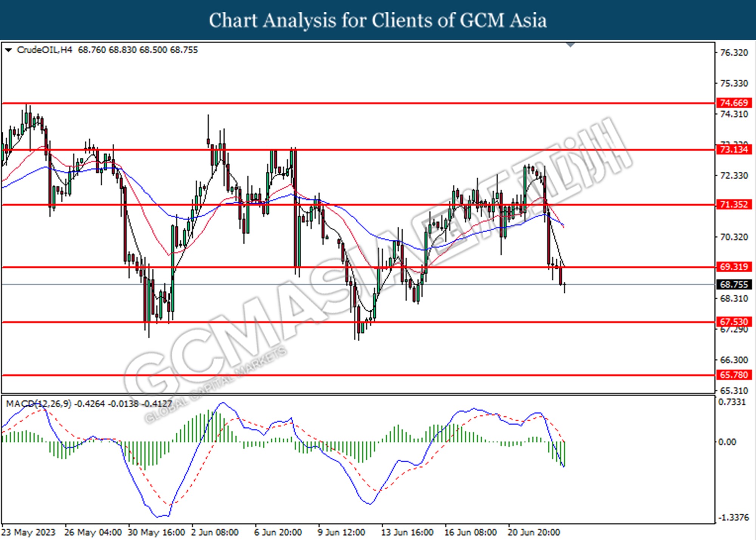Click the current price tag 68.755
Screen dimensions: 756x540
pyautogui.click(x=734, y=284)
